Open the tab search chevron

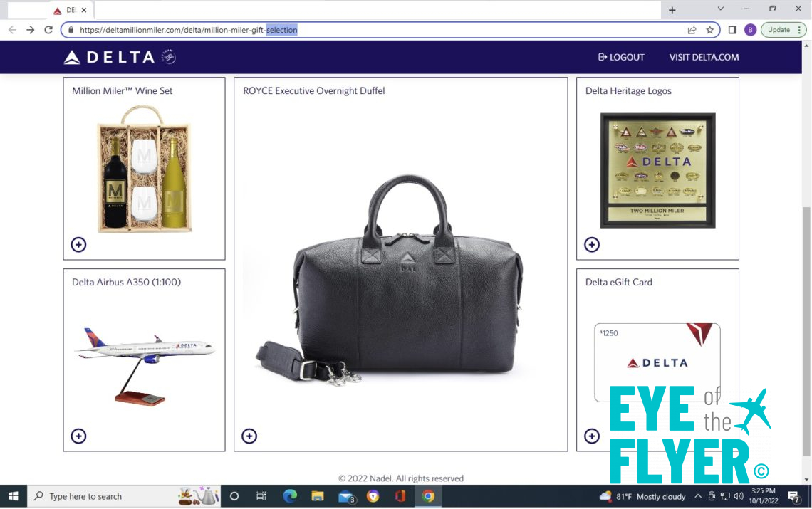click(720, 9)
